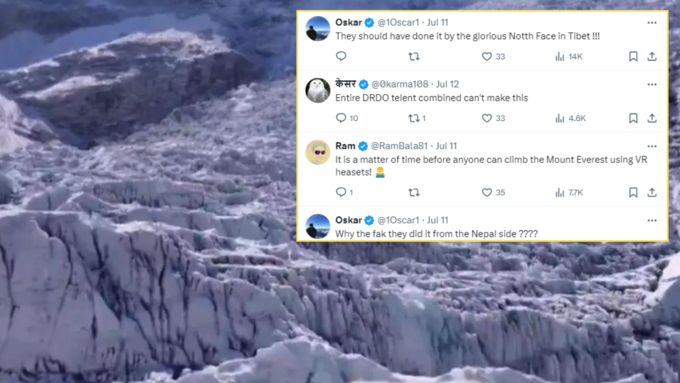
Task: Reply to the DRDO talent tweet
Action: [347, 118]
